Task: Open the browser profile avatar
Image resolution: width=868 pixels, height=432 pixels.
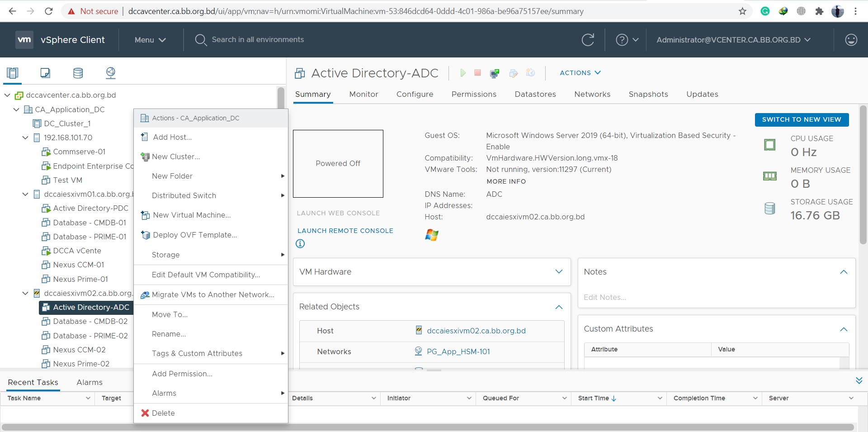Action: (838, 11)
